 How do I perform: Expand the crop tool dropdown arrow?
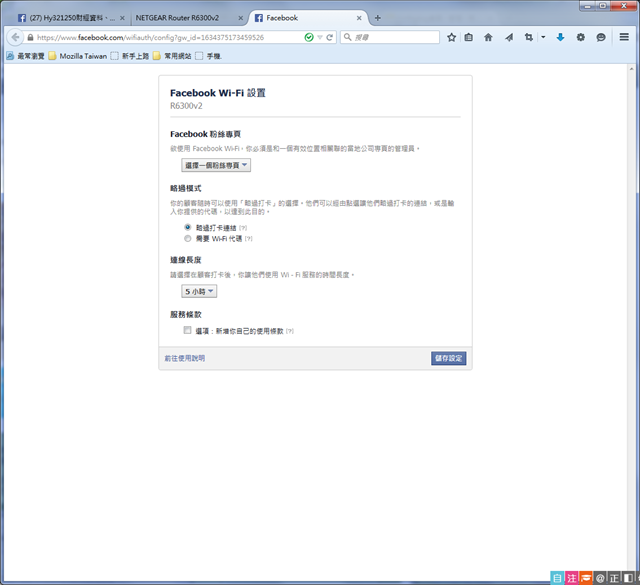(543, 37)
